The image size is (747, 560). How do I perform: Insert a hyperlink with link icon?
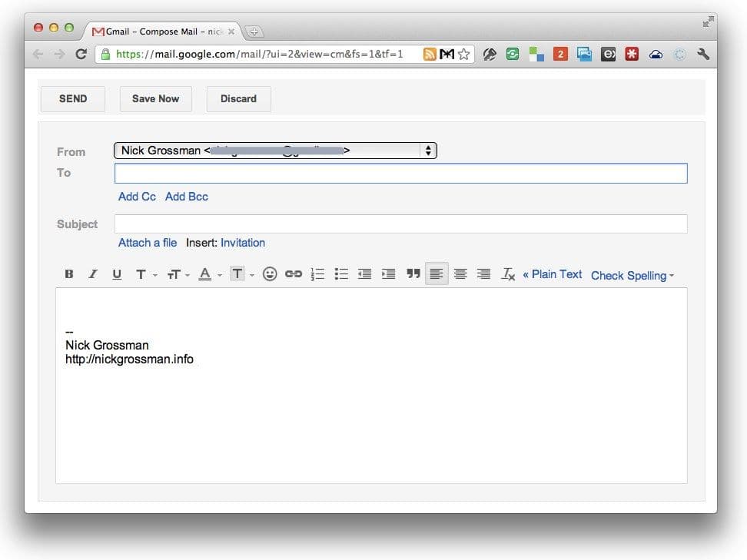[294, 274]
